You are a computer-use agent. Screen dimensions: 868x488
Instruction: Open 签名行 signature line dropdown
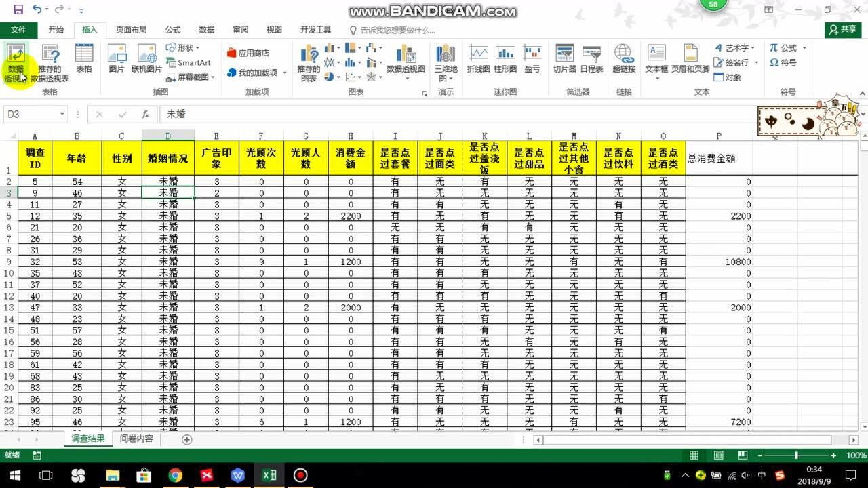735,62
